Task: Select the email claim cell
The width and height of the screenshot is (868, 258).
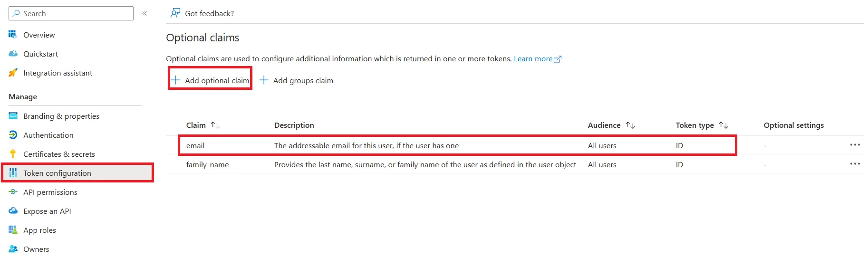Action: (195, 145)
